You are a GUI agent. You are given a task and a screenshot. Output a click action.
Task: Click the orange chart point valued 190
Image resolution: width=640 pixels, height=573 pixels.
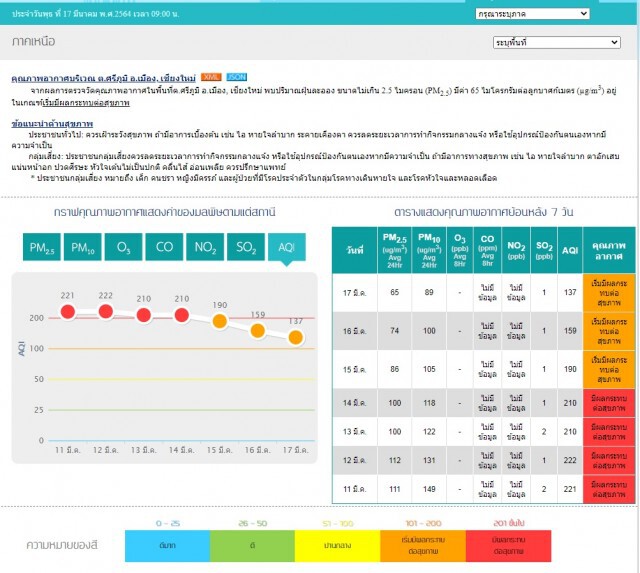coord(220,321)
